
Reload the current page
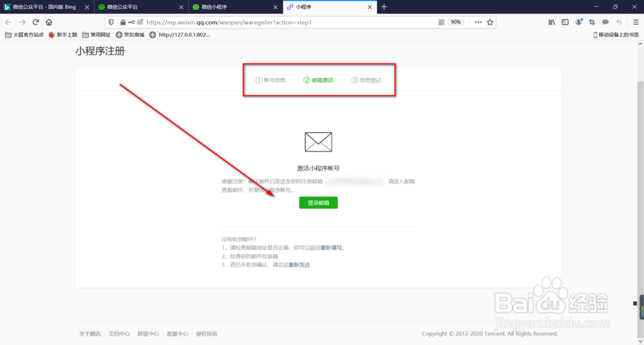[x=35, y=22]
